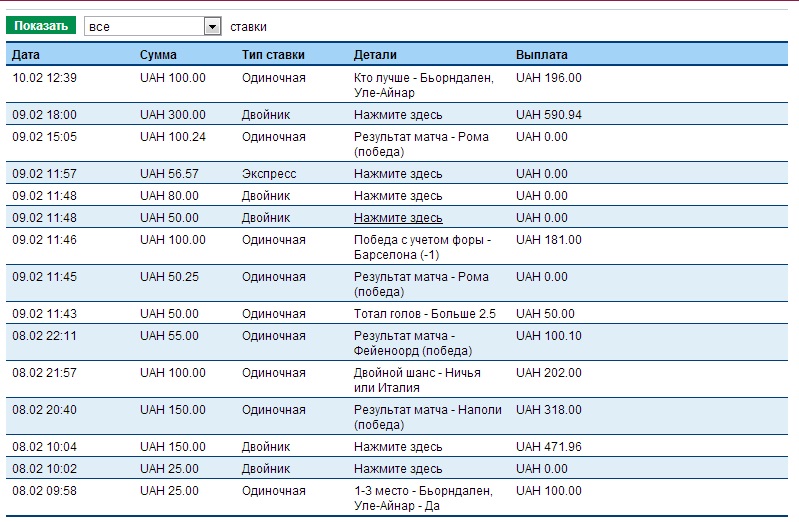Click the Сумма column header
Viewport: 799px width, 522px height.
[x=158, y=55]
